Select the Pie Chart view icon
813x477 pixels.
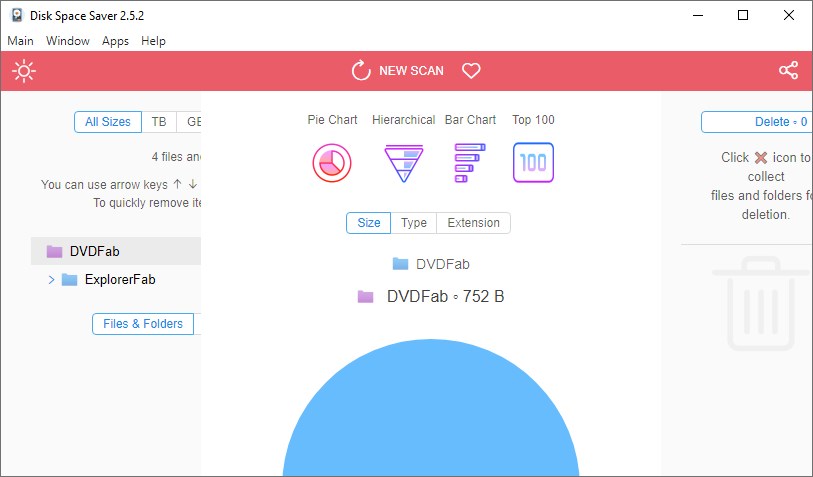332,162
